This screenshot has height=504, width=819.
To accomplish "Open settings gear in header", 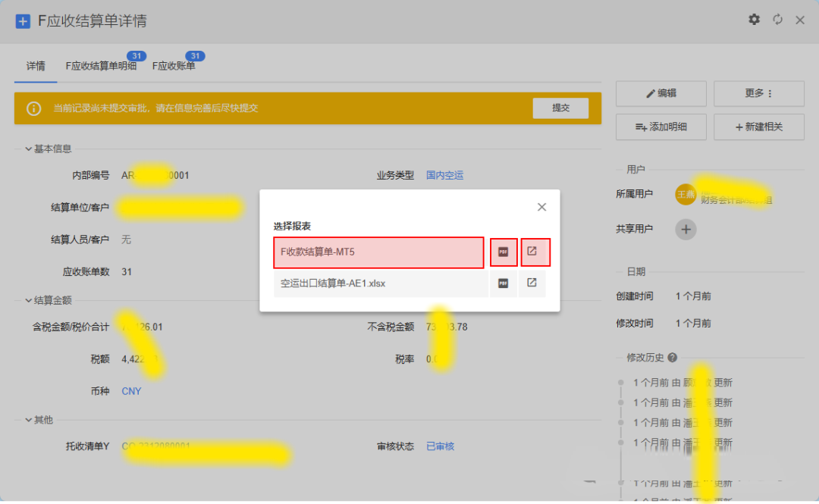I will point(754,20).
